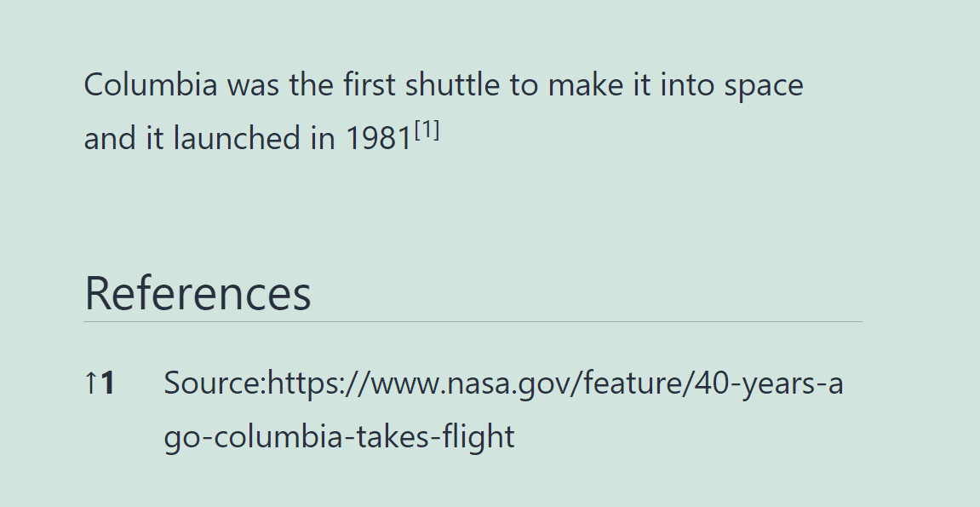Screen dimensions: 980x507
Task: Click the superscript [1] footnote marker
Action: (x=427, y=131)
